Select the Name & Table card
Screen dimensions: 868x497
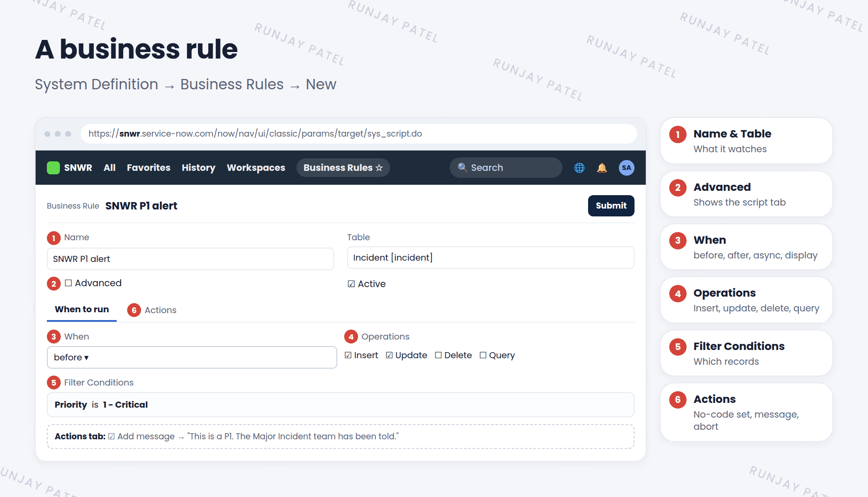click(x=746, y=141)
